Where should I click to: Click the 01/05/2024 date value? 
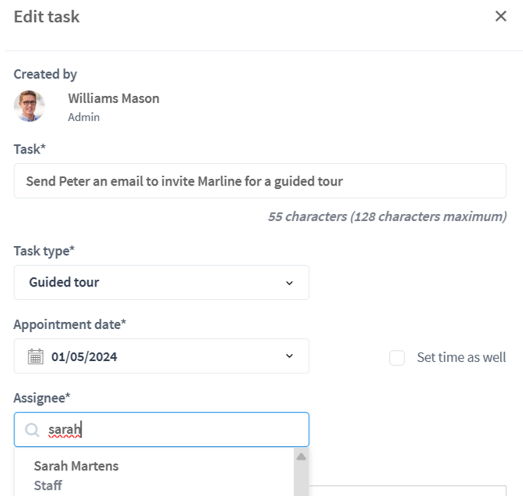point(84,357)
